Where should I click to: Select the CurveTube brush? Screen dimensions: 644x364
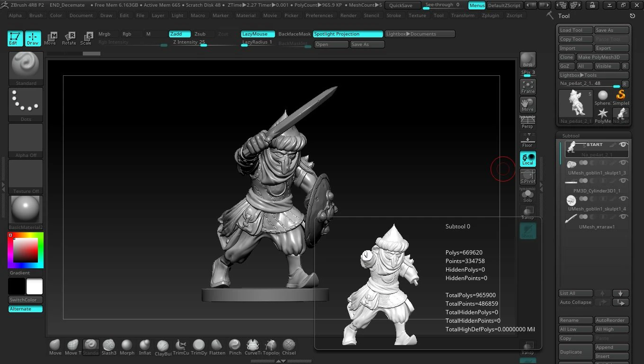(x=253, y=347)
